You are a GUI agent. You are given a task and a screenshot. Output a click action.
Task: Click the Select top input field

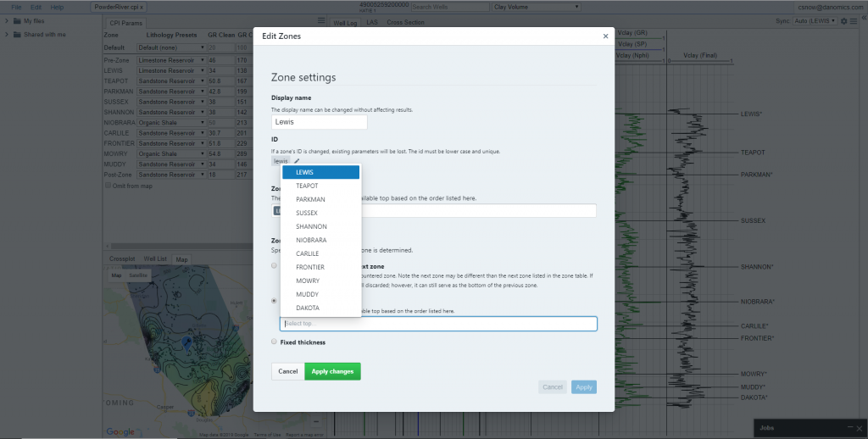pyautogui.click(x=438, y=324)
